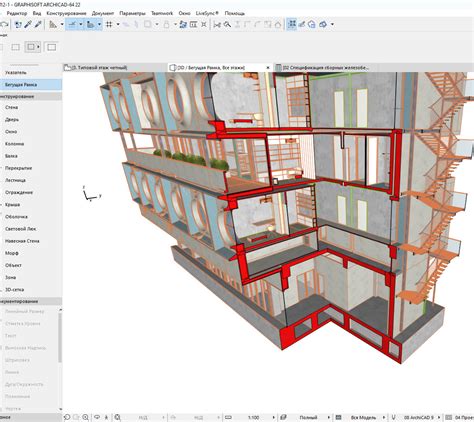
Task: Click the magnifier icon right of the scissors
Action: click(x=227, y=24)
